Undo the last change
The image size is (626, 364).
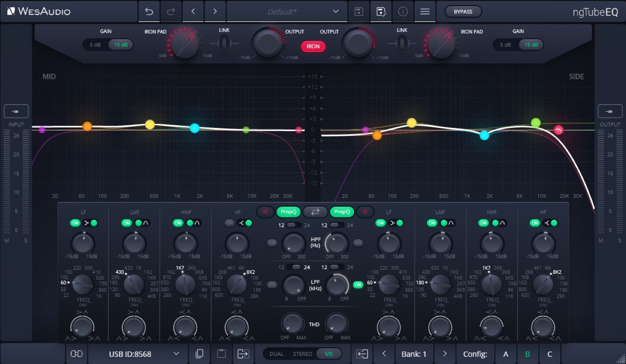149,12
